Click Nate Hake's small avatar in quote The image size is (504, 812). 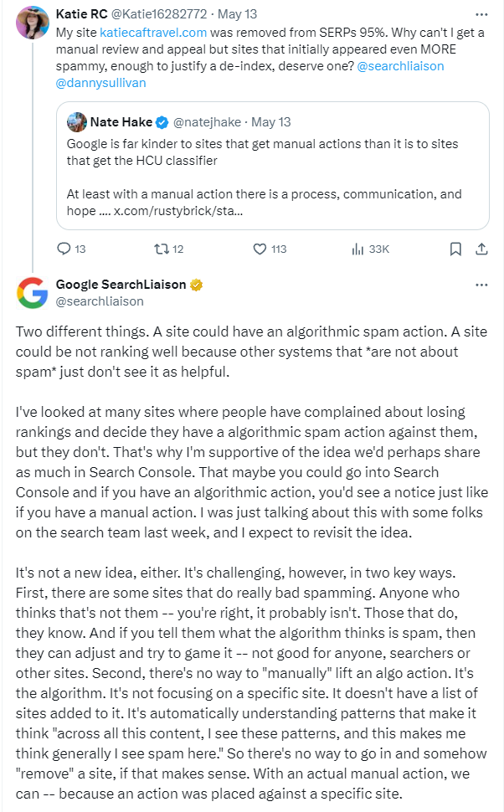pyautogui.click(x=77, y=122)
